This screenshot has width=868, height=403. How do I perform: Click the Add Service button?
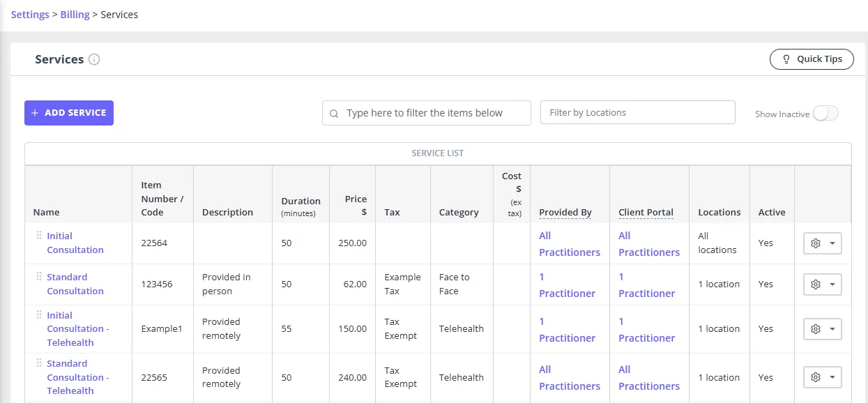pos(69,113)
